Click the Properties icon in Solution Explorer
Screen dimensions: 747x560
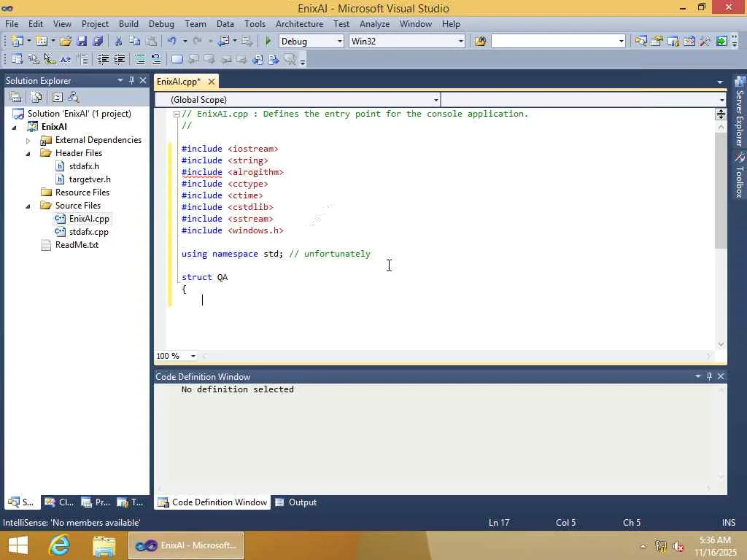click(x=15, y=97)
